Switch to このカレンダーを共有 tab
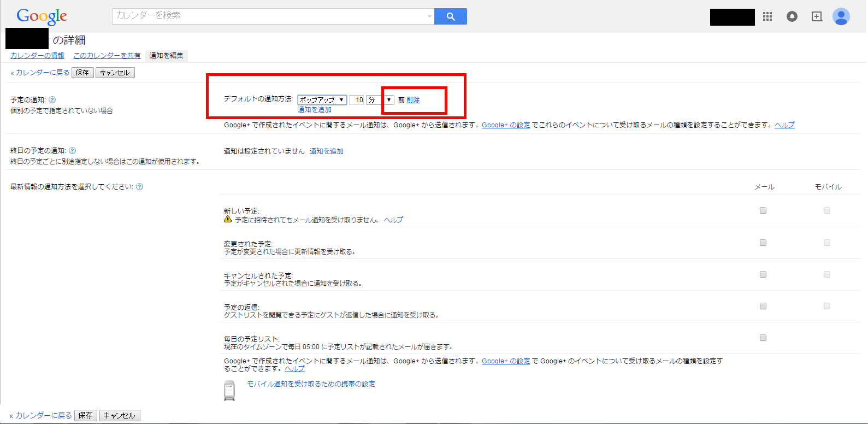Viewport: 868px width, 424px height. coord(107,56)
